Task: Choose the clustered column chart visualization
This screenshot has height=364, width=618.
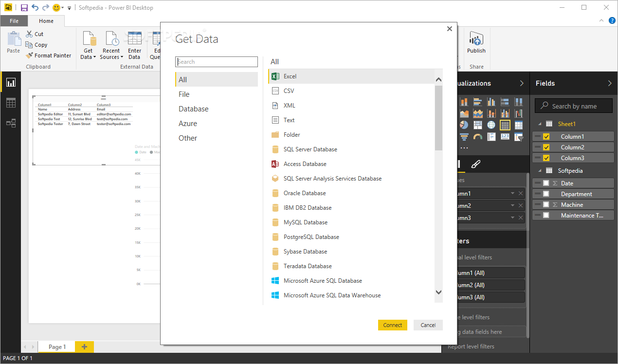Action: click(x=491, y=102)
